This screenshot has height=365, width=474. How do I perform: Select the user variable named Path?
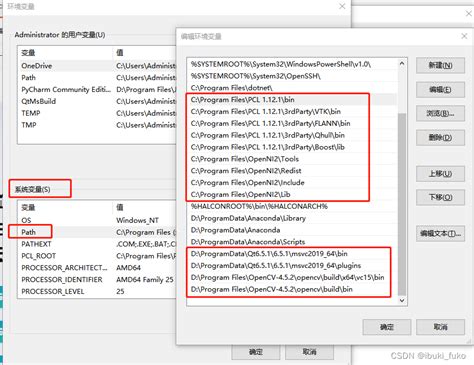(97, 78)
